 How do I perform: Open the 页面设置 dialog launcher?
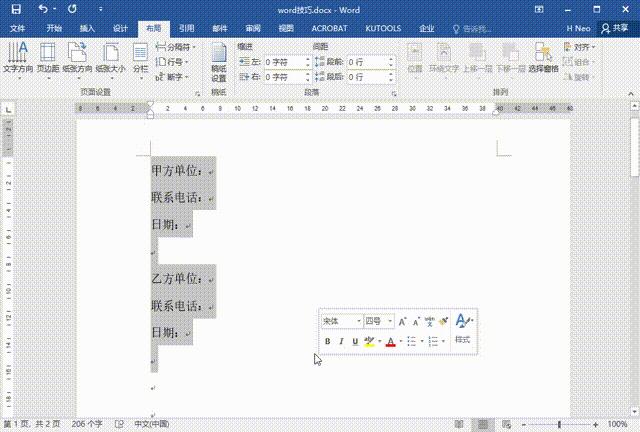tap(198, 94)
